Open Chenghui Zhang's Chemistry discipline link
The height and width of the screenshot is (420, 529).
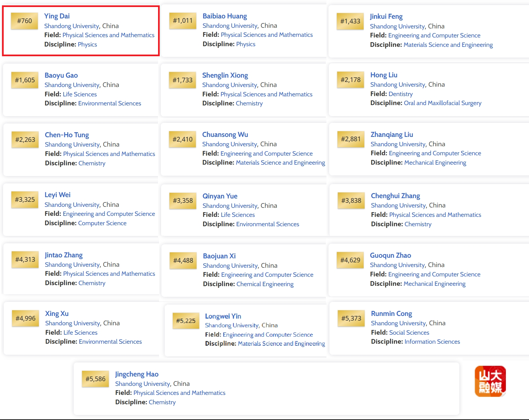(x=418, y=224)
